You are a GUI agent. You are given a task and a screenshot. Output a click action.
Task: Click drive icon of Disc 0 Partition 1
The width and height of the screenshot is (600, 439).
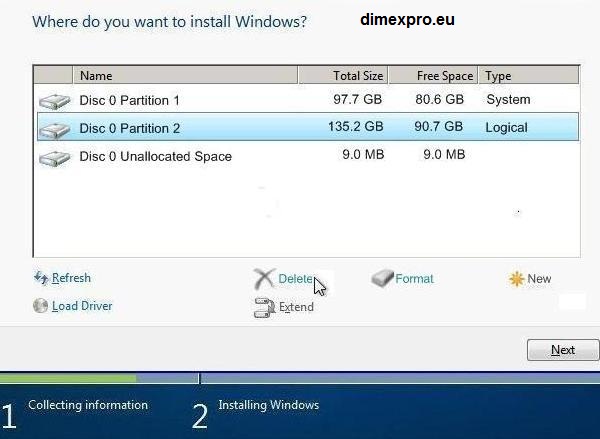(x=55, y=101)
